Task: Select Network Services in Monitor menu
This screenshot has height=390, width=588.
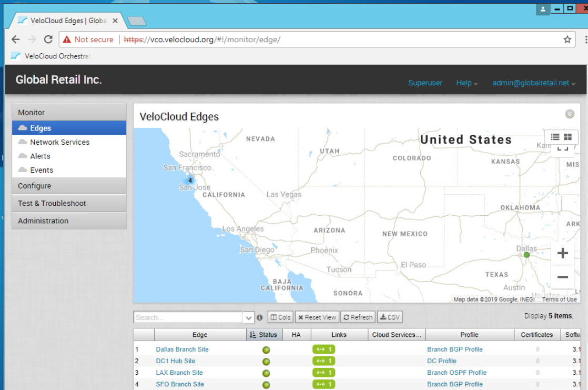Action: click(x=59, y=142)
